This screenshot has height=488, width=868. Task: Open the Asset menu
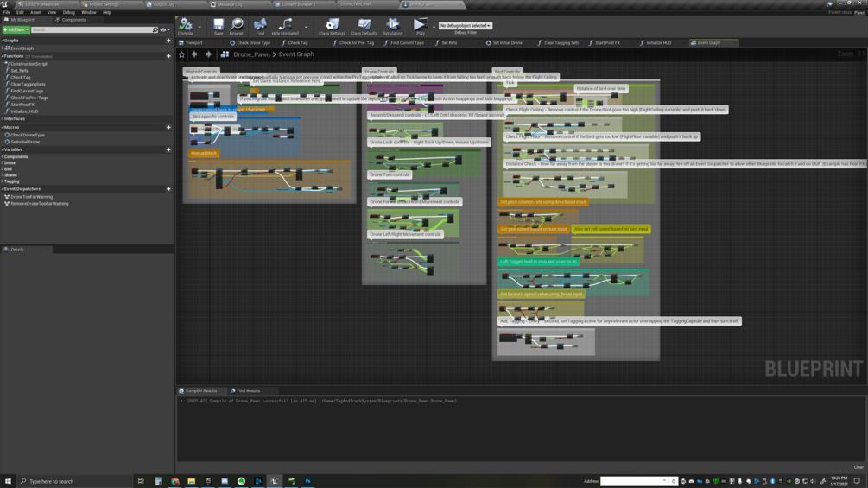click(x=35, y=12)
